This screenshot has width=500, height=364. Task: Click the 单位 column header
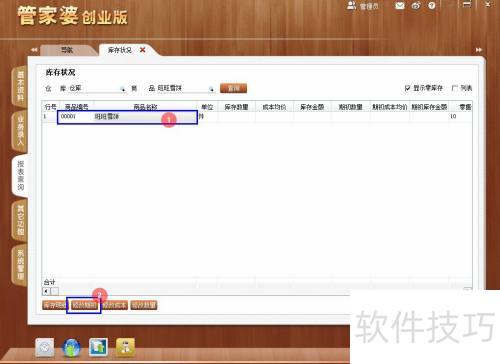coord(207,107)
